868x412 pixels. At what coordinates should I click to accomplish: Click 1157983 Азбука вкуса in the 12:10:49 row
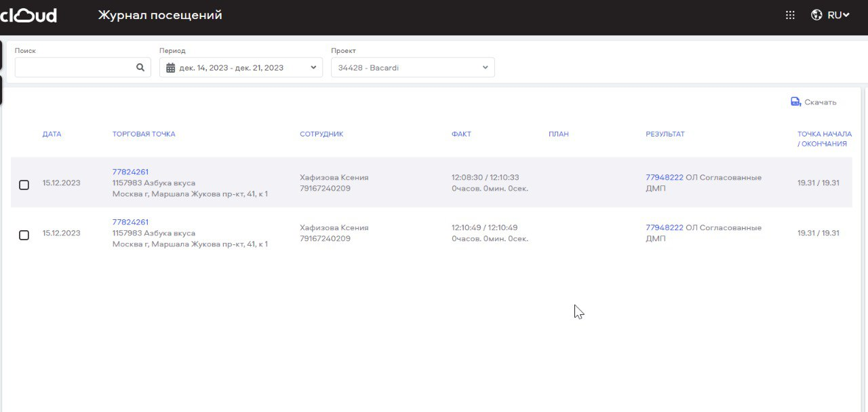tap(154, 233)
